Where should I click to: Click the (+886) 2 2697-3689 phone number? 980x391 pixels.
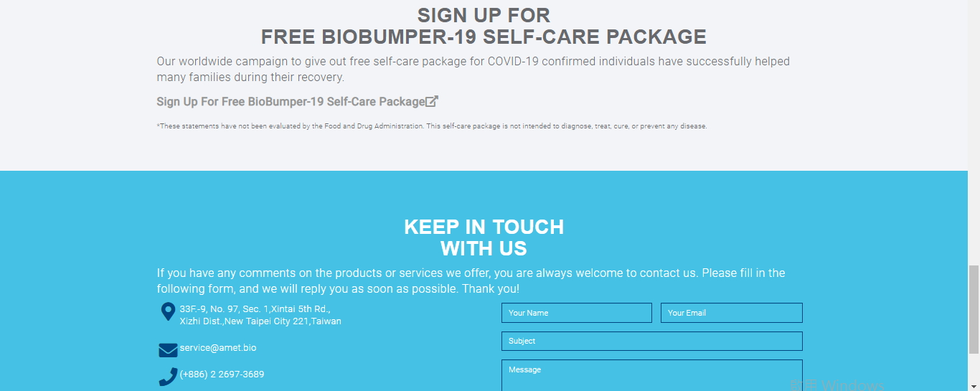coord(222,374)
